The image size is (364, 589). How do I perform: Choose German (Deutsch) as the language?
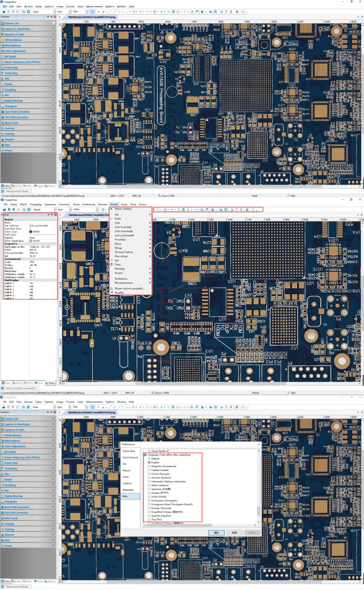point(149,478)
